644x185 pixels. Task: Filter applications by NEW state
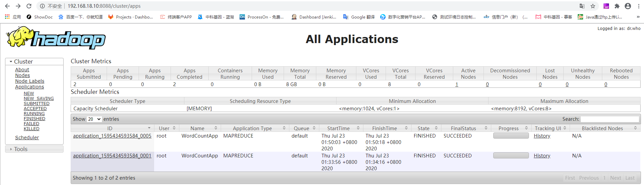(29, 94)
